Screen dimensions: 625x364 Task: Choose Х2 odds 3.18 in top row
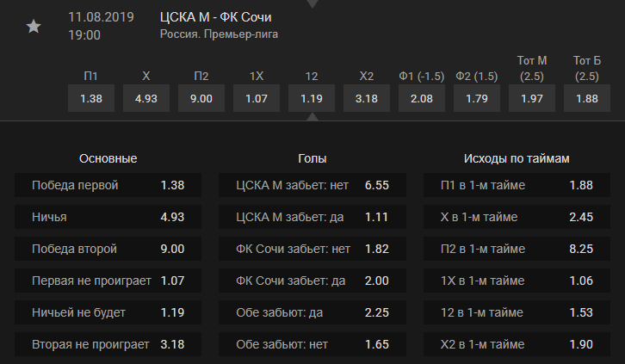pyautogui.click(x=367, y=98)
